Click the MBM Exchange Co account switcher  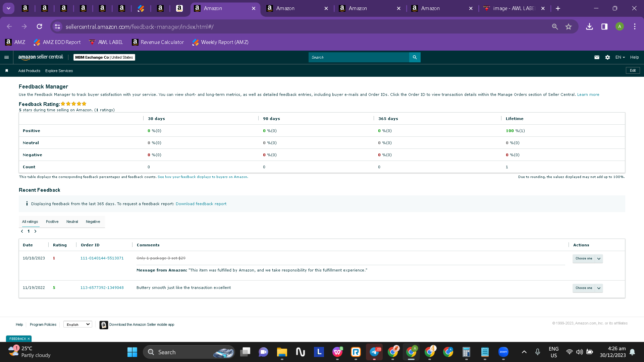(104, 57)
